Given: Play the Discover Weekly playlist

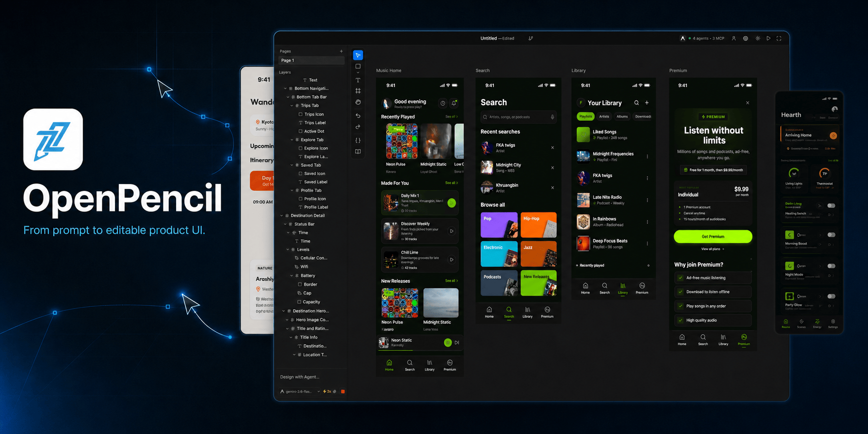Looking at the screenshot, I should pyautogui.click(x=452, y=231).
